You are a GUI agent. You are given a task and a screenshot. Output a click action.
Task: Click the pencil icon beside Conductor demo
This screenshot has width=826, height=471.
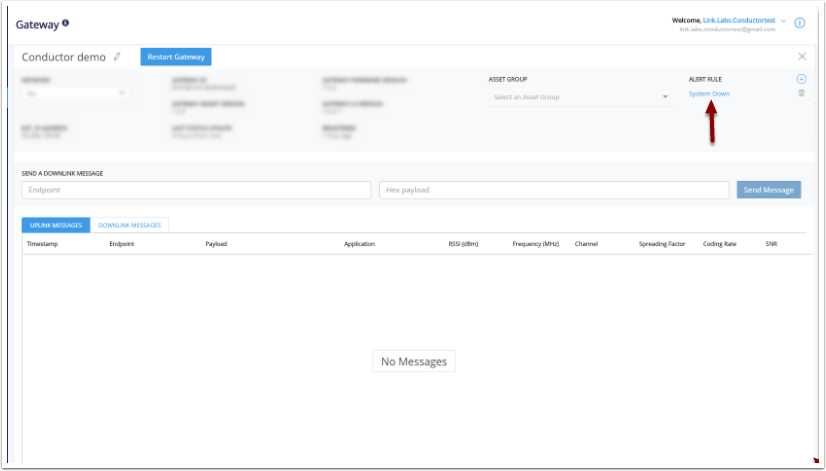point(117,57)
